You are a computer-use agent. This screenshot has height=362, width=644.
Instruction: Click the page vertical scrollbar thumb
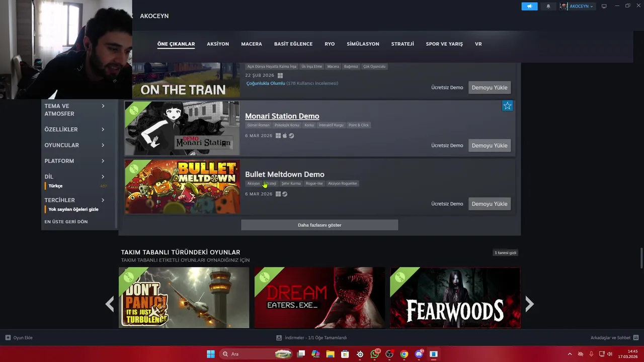(641, 258)
